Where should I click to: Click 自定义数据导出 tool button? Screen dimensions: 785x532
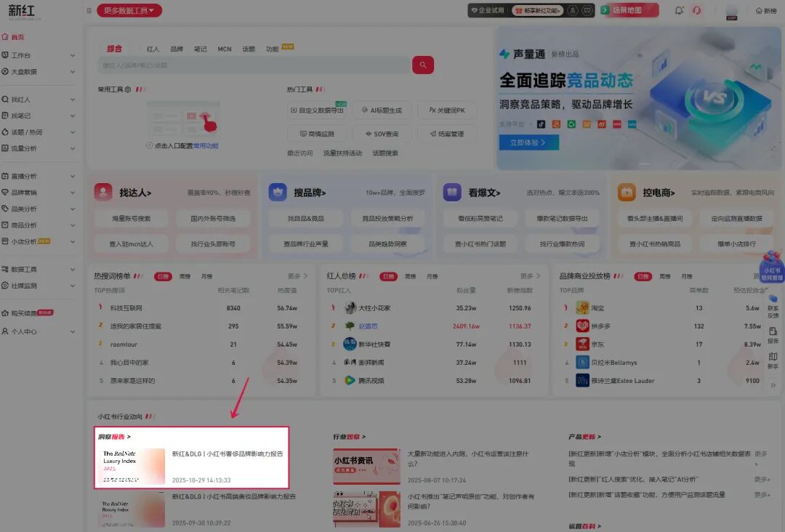click(318, 110)
